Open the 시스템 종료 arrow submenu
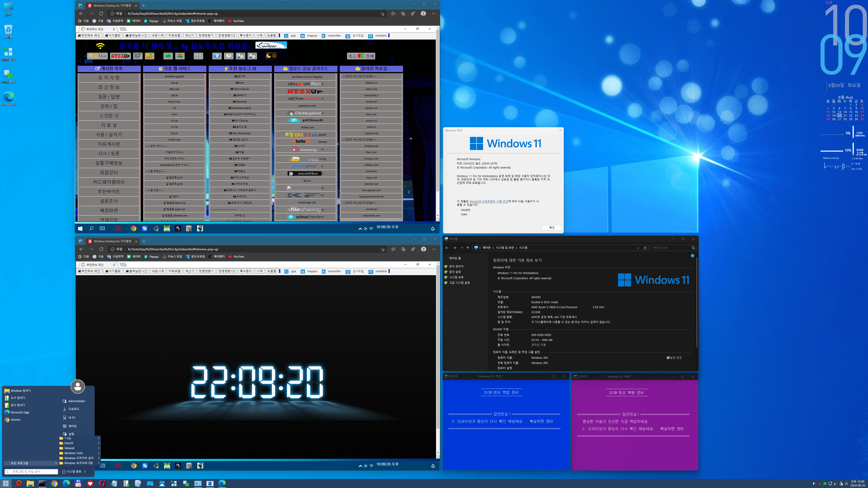This screenshot has height=488, width=868. click(x=85, y=472)
